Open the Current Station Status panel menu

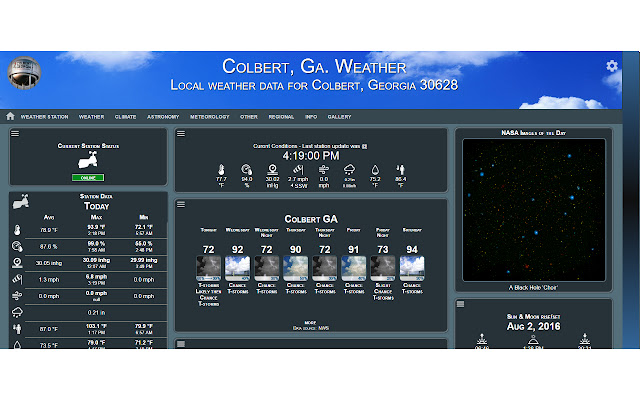[15, 133]
